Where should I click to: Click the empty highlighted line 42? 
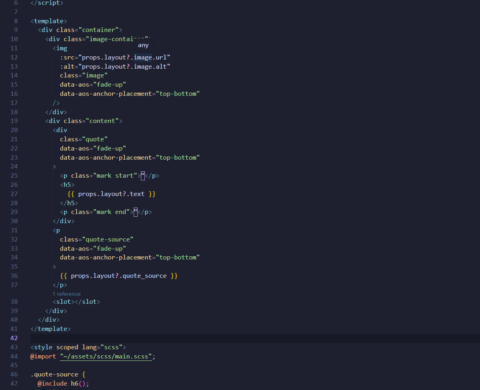coord(255,338)
